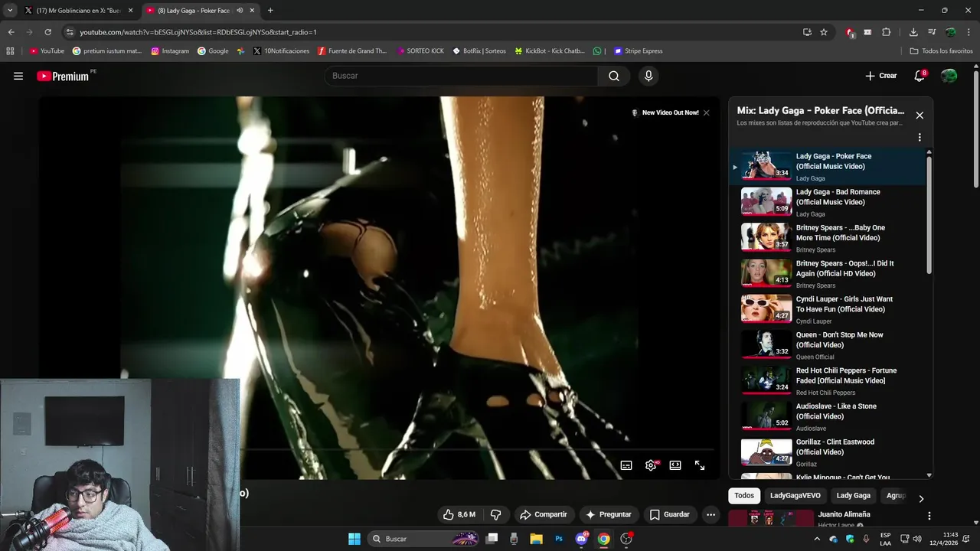Image resolution: width=980 pixels, height=551 pixels.
Task: Dislike the video
Action: pos(495,514)
